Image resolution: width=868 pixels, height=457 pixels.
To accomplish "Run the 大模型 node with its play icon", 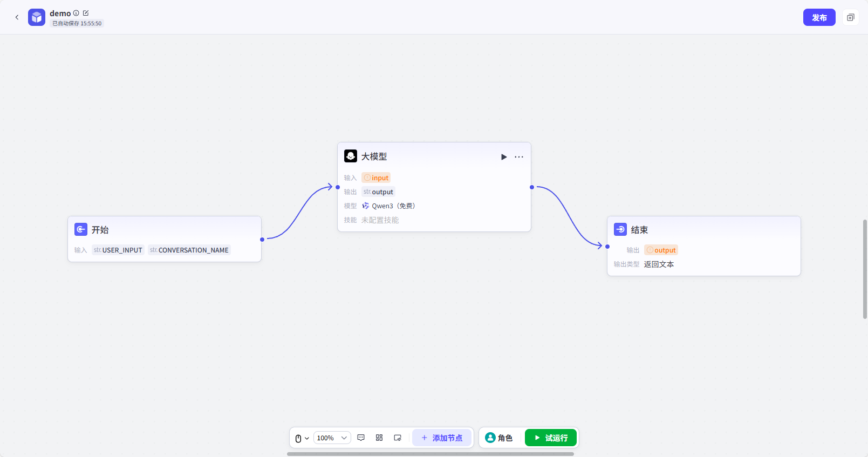I will [x=504, y=157].
